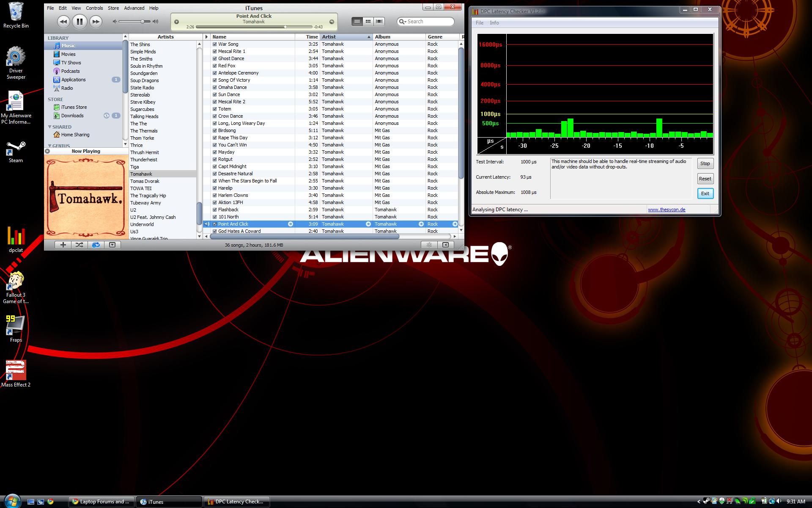Screen dimensions: 812x508
Task: Click the Now Playing panel arrow
Action: pyautogui.click(x=47, y=151)
